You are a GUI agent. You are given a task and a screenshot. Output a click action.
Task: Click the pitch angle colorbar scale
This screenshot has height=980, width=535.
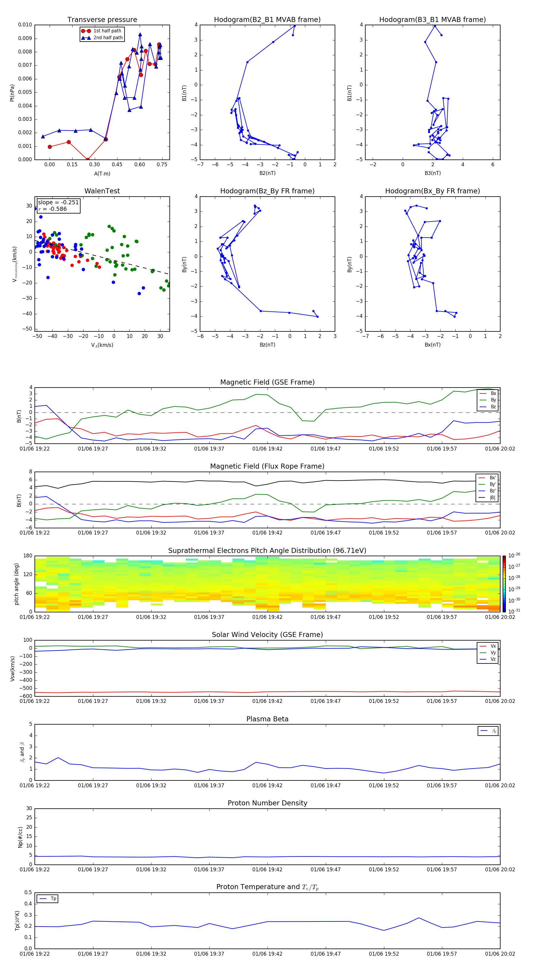pyautogui.click(x=504, y=584)
